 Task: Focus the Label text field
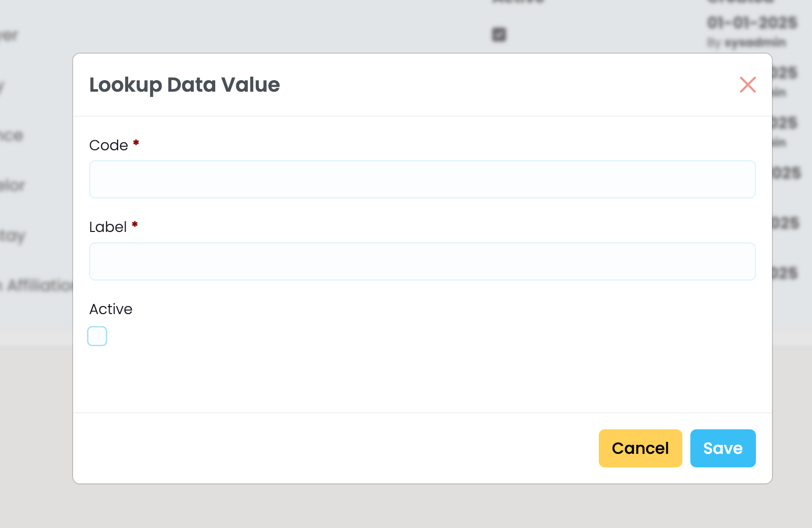pos(422,261)
